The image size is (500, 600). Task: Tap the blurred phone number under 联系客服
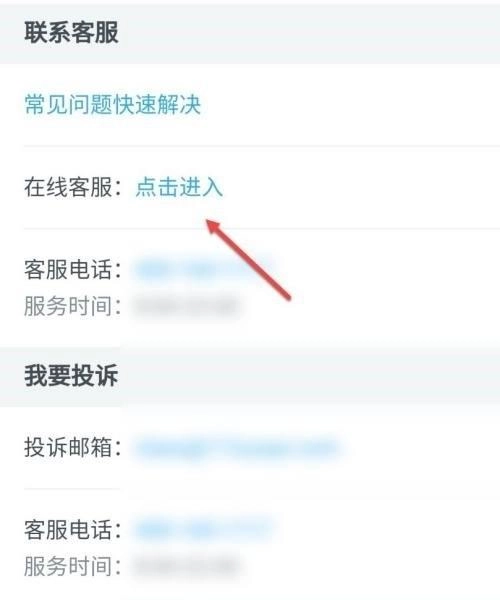pyautogui.click(x=204, y=269)
